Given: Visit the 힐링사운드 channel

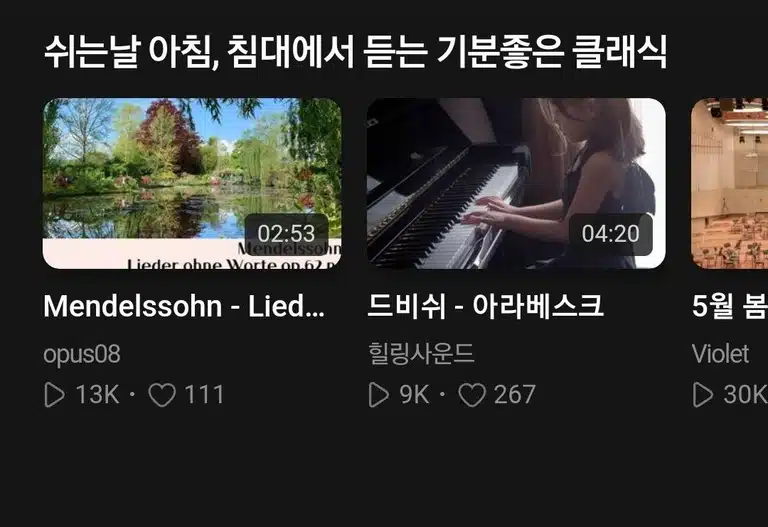Looking at the screenshot, I should [421, 353].
